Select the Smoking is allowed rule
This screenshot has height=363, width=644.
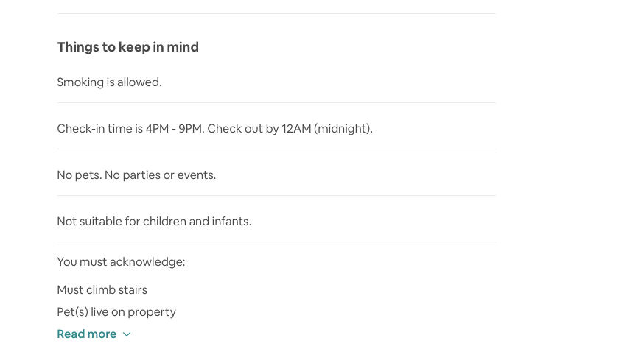tap(109, 82)
